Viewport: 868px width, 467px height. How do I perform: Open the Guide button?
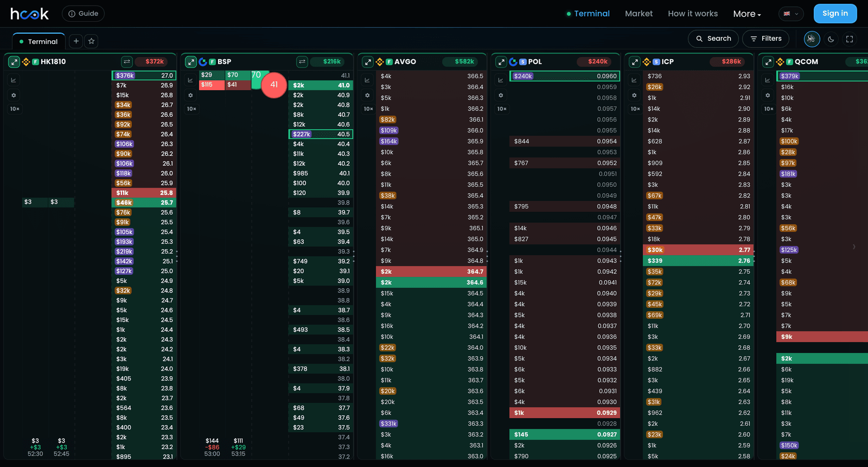click(x=83, y=14)
